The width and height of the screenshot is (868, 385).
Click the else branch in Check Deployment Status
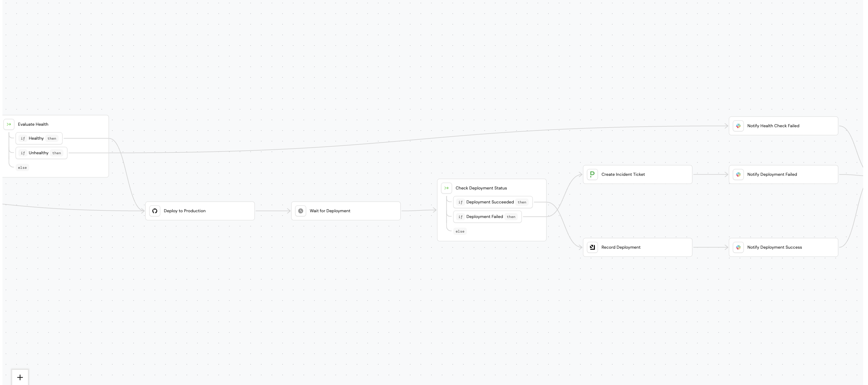point(460,232)
